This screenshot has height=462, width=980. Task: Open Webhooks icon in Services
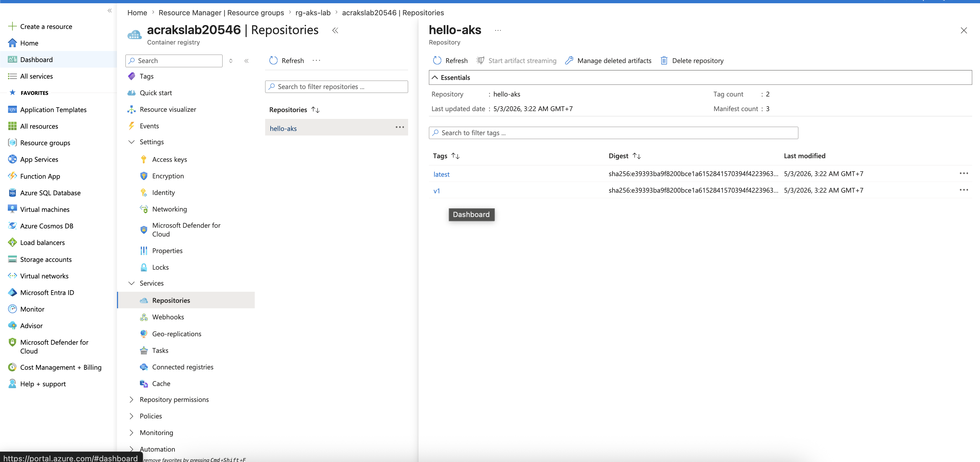143,317
